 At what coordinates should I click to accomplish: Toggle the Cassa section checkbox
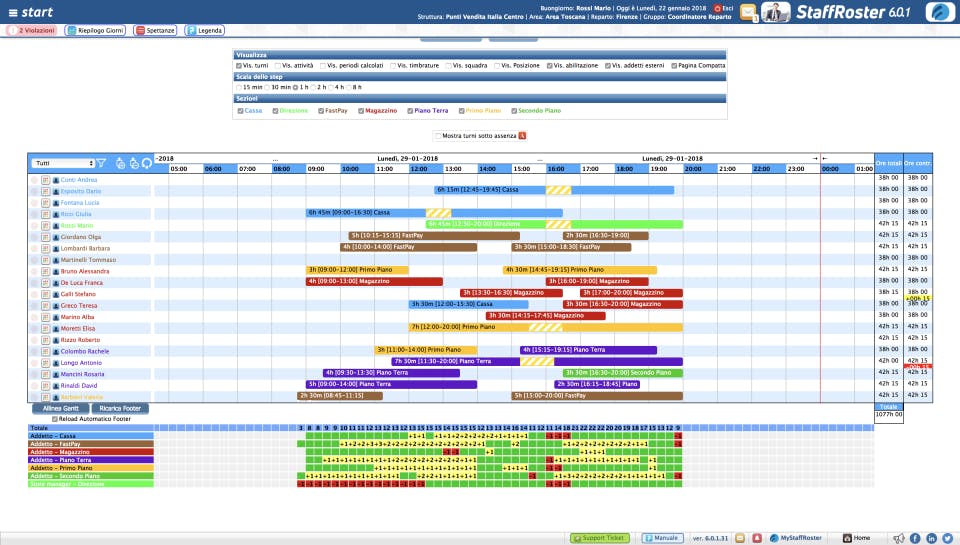pos(241,111)
